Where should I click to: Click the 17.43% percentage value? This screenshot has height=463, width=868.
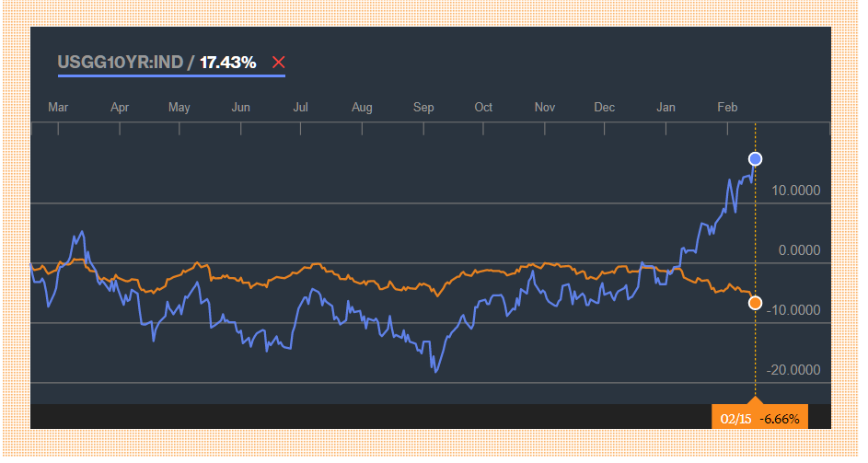click(228, 63)
